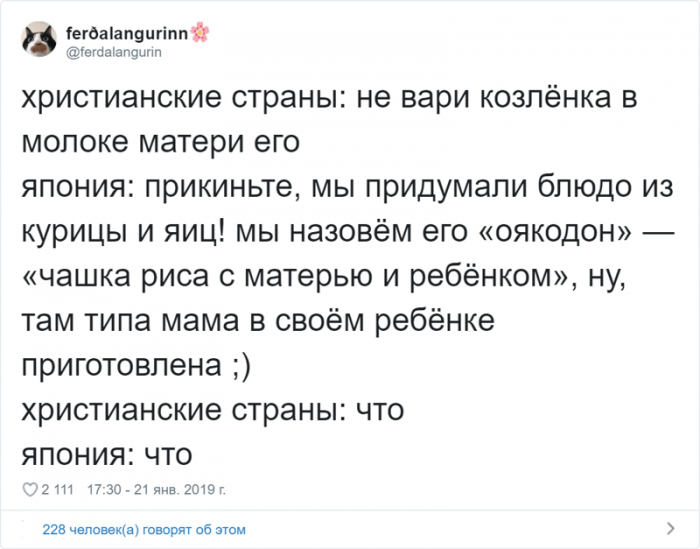Click the line "христианские страны: не вари козлёнка в"
Screen dimensions: 700x549
(x=329, y=97)
